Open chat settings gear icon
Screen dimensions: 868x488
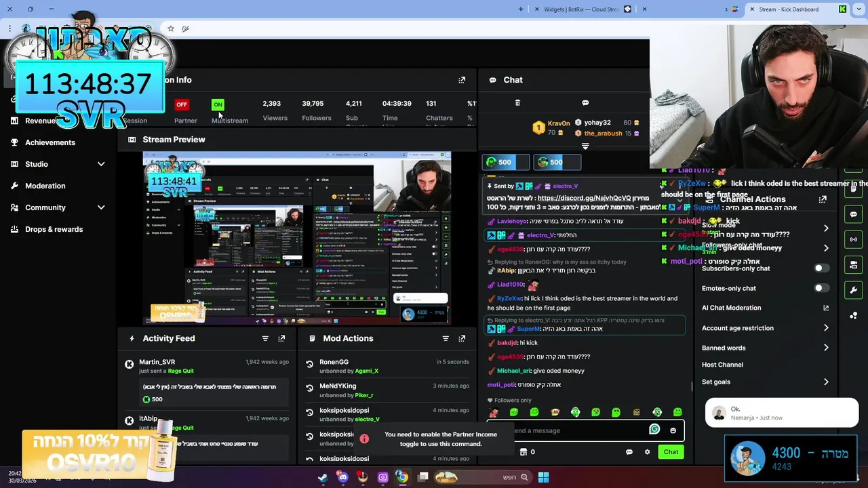[x=647, y=452]
